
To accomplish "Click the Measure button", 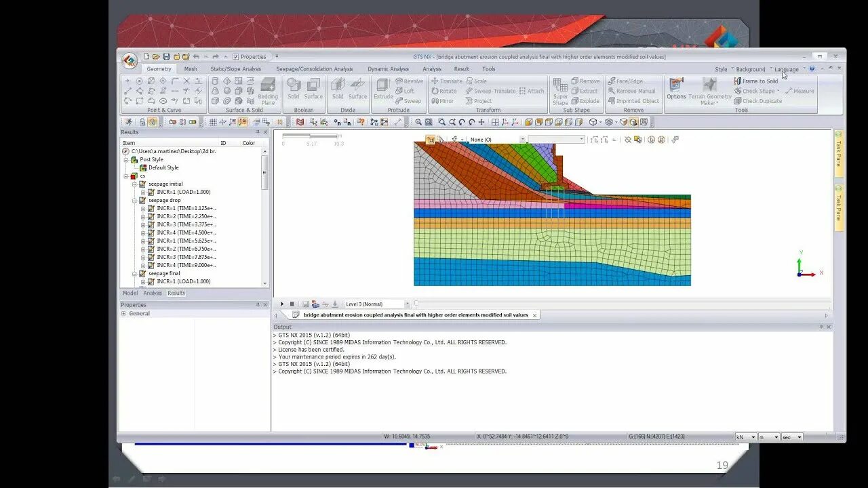I will [800, 91].
